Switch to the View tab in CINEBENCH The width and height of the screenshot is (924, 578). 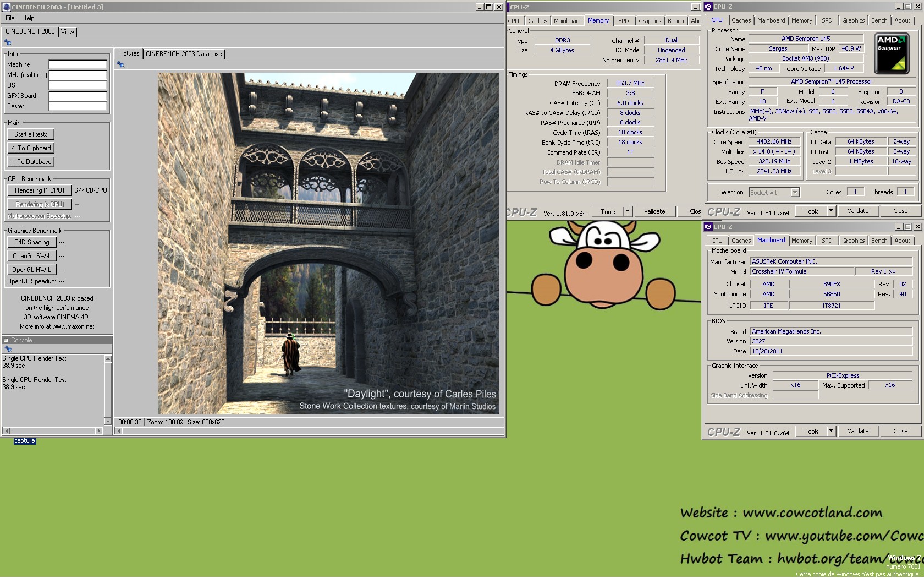68,32
